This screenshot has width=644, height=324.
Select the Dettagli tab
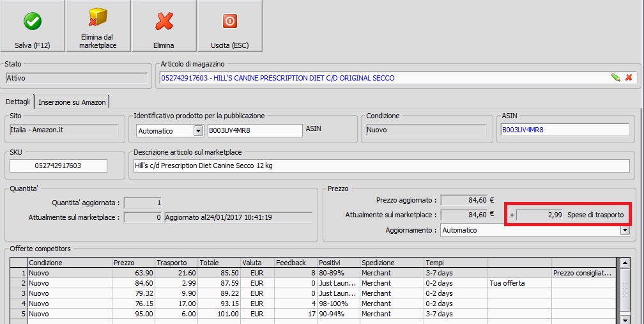click(x=19, y=102)
